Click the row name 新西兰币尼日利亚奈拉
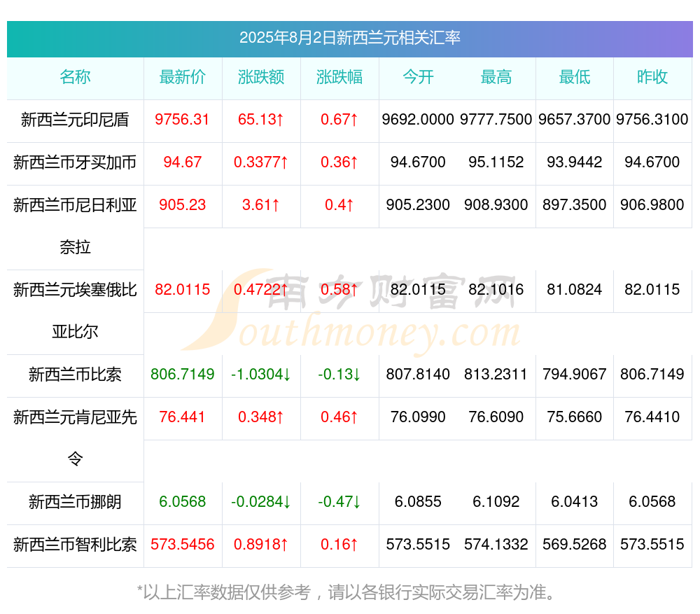This screenshot has height=614, width=700. (x=75, y=226)
